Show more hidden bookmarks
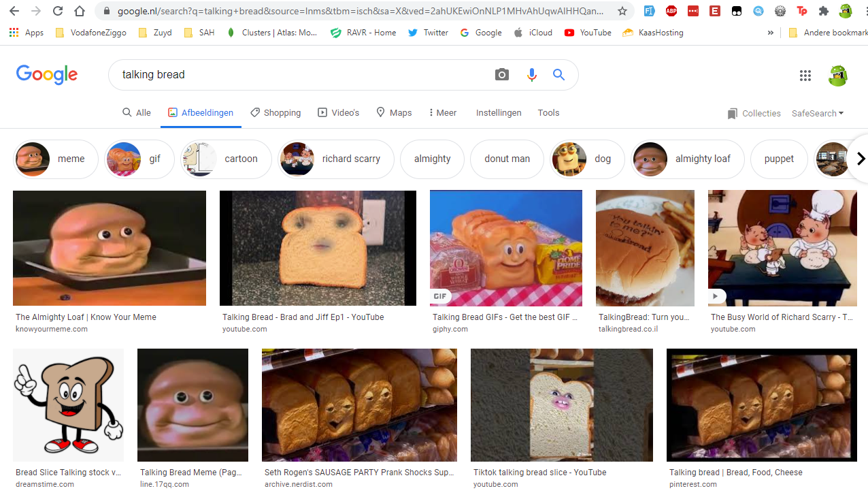The width and height of the screenshot is (868, 495). pyautogui.click(x=770, y=33)
